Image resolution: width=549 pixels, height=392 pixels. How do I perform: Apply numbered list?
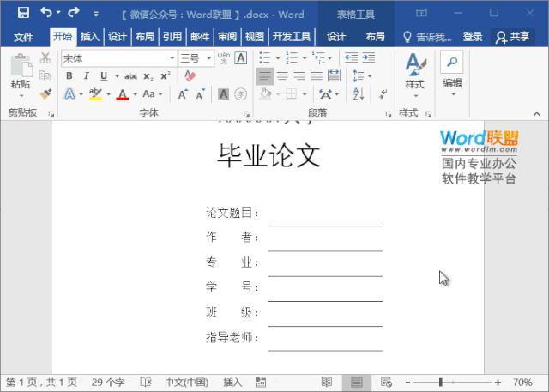point(292,58)
